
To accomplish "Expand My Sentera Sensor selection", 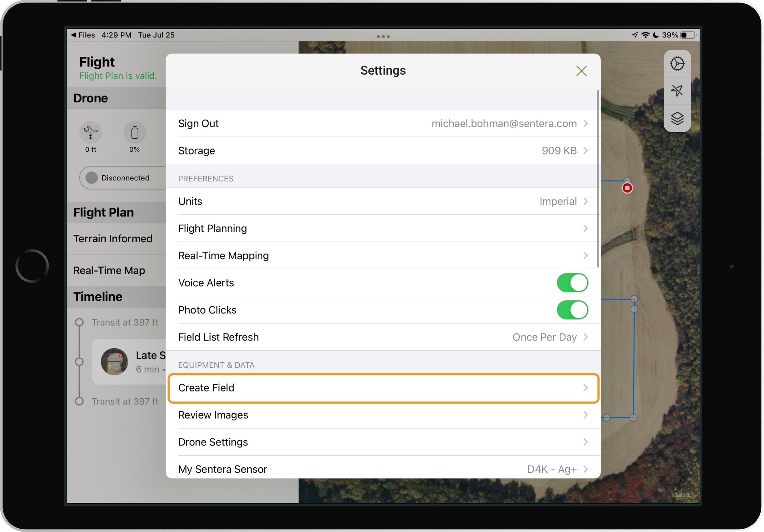I will tap(383, 469).
